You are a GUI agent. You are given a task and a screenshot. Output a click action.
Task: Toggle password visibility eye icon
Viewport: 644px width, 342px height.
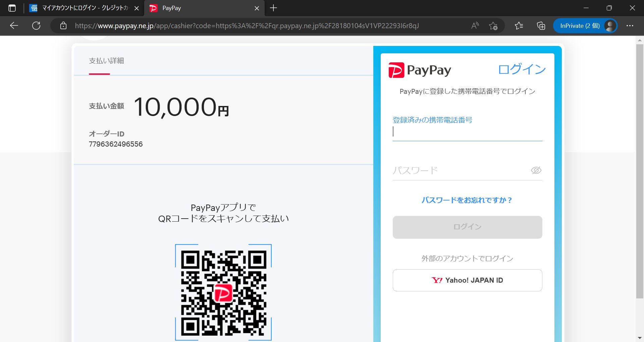[536, 170]
